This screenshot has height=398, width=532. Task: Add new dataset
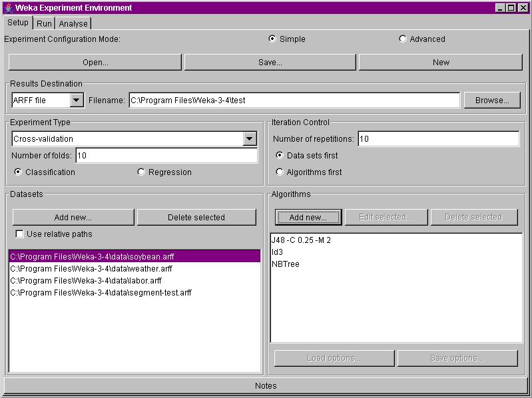point(73,218)
